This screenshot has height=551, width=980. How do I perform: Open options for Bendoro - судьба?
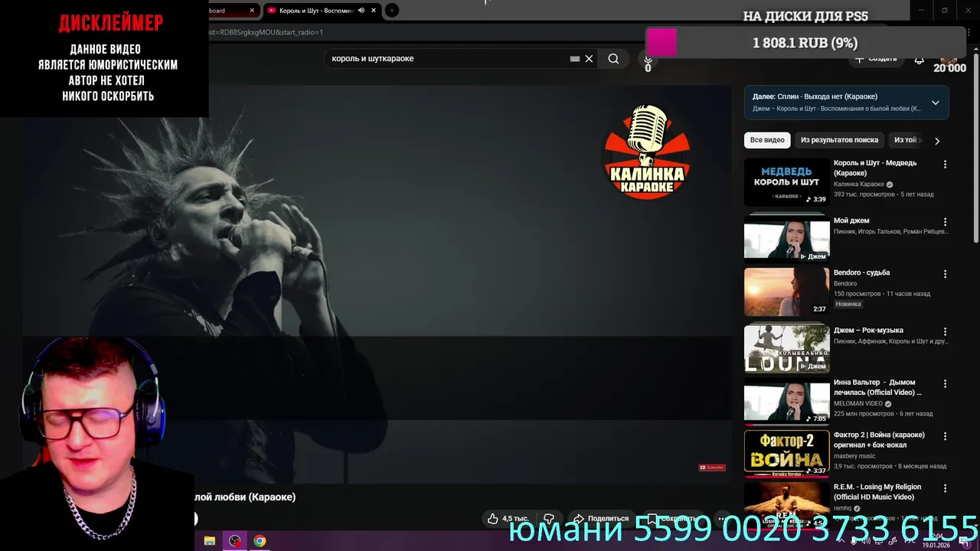945,273
